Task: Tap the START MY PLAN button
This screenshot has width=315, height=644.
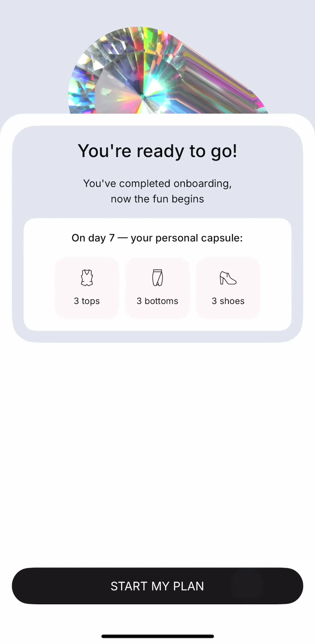Action: 157,586
